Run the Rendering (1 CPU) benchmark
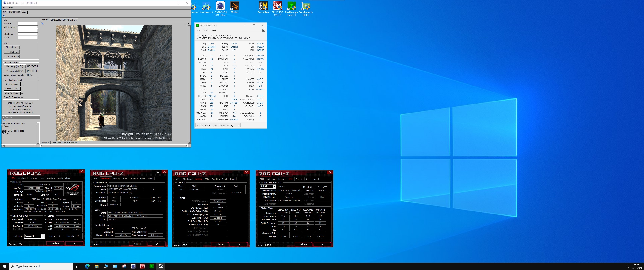This screenshot has width=644, height=270. pos(14,66)
